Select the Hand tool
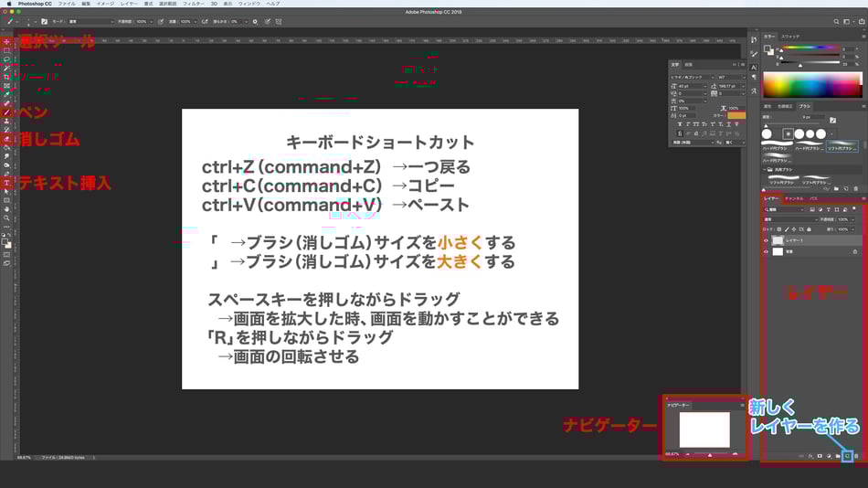The image size is (868, 488). point(6,209)
